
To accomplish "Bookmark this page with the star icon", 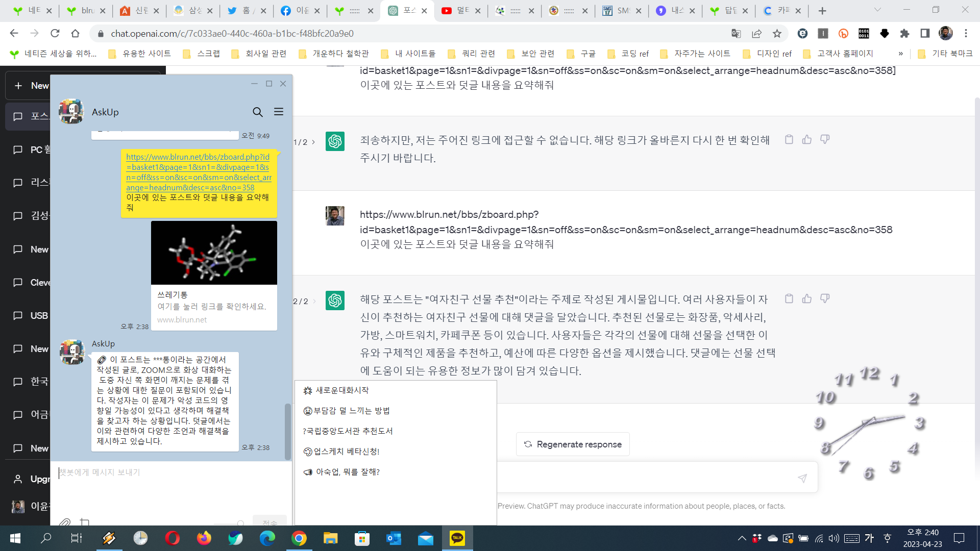I will click(x=777, y=33).
